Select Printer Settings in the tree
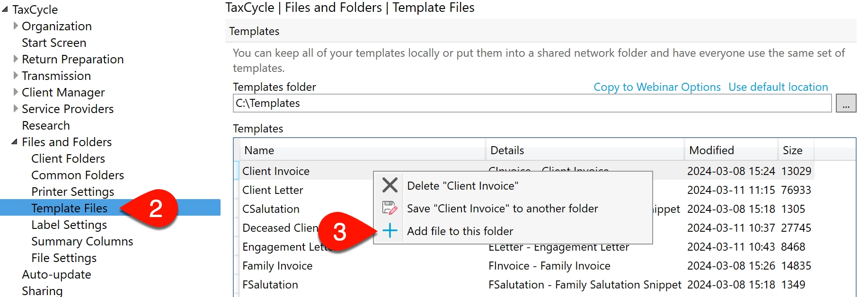The image size is (868, 297). coord(73,192)
